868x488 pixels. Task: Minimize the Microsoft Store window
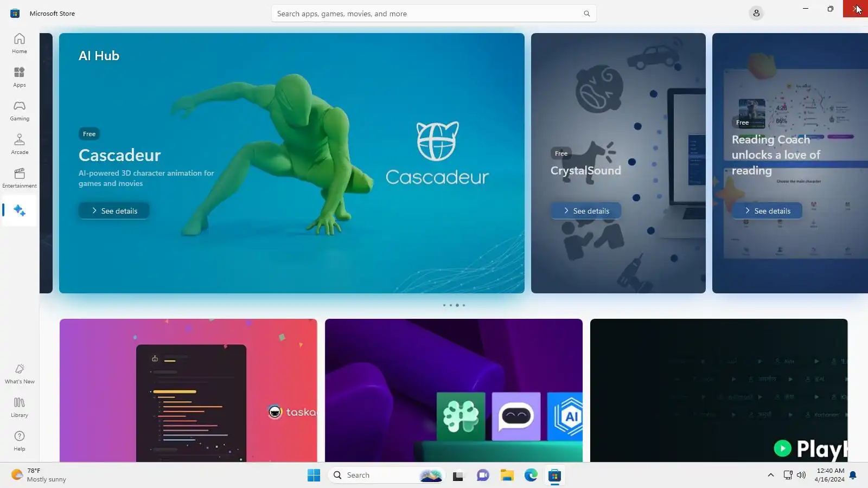pos(806,9)
